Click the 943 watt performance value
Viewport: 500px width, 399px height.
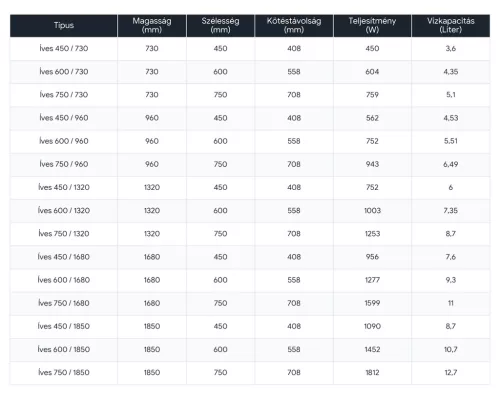[x=372, y=164]
